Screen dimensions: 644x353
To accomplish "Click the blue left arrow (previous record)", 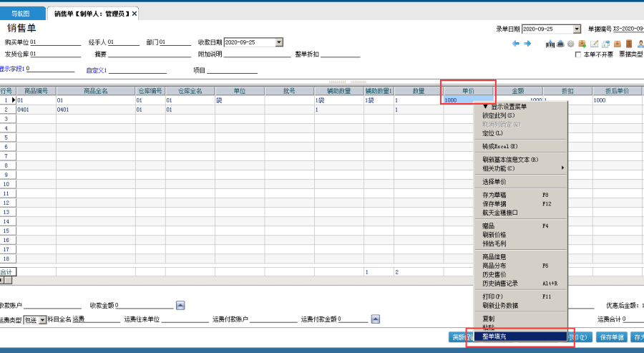I will (x=515, y=44).
